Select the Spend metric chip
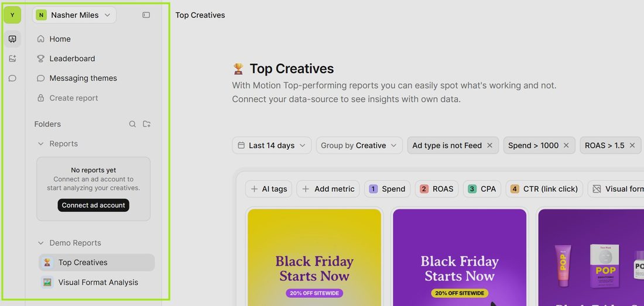This screenshot has height=306, width=644. (388, 189)
